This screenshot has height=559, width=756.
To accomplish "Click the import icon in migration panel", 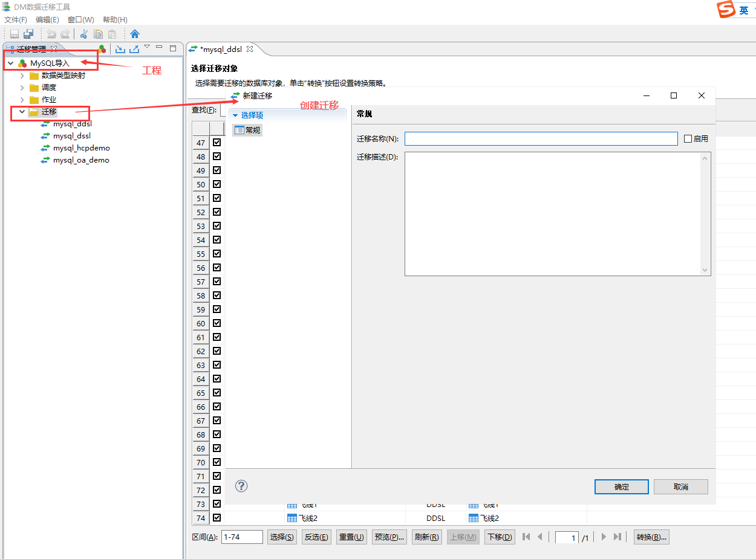I will click(x=120, y=49).
